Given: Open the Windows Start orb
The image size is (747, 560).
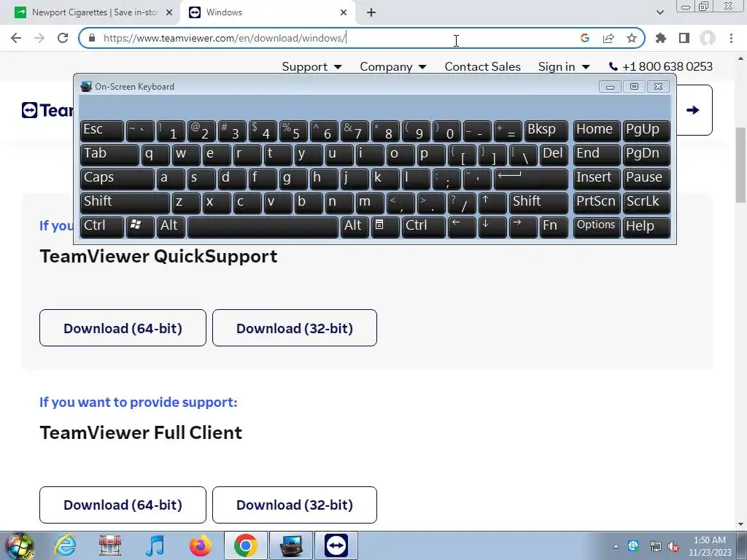Looking at the screenshot, I should pyautogui.click(x=20, y=545).
